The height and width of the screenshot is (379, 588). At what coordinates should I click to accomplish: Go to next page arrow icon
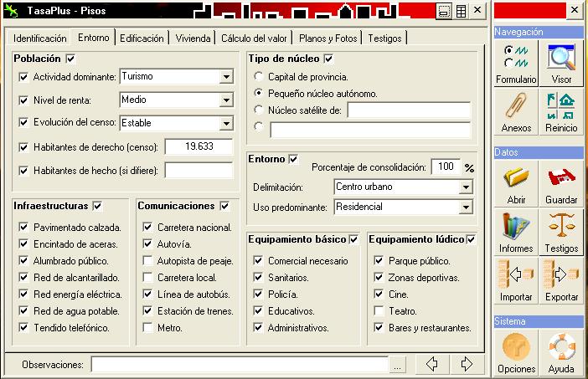tap(466, 364)
